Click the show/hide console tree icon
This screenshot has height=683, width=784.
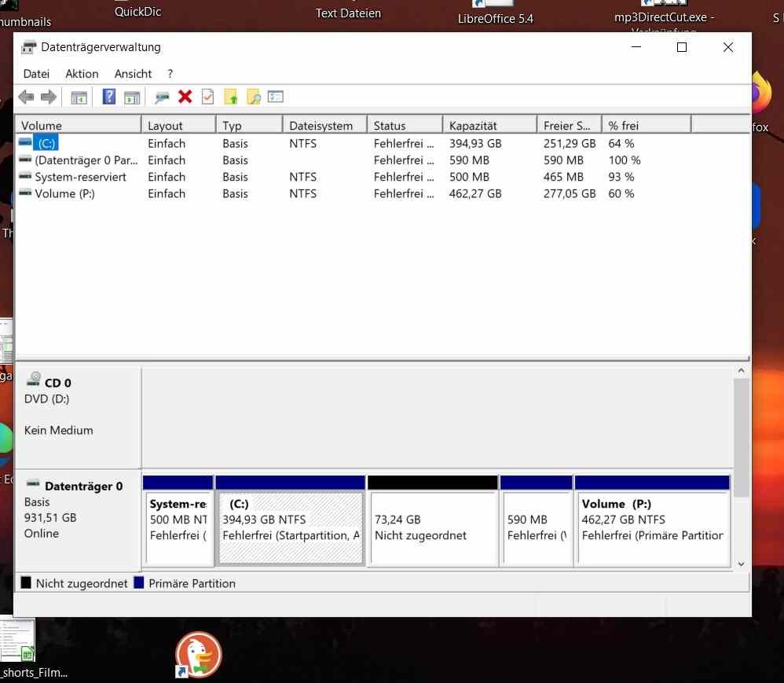pyautogui.click(x=79, y=97)
